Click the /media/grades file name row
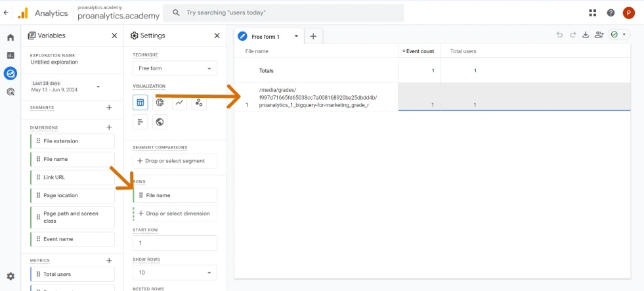Viewport: 644px width, 291px height. 318,97
